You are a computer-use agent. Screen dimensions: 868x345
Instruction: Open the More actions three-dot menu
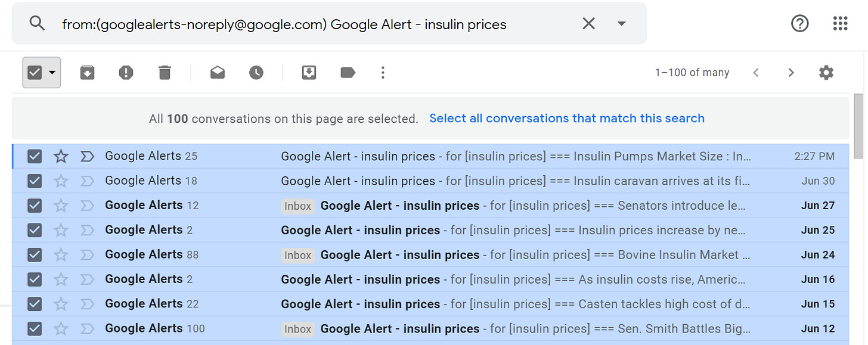(383, 73)
